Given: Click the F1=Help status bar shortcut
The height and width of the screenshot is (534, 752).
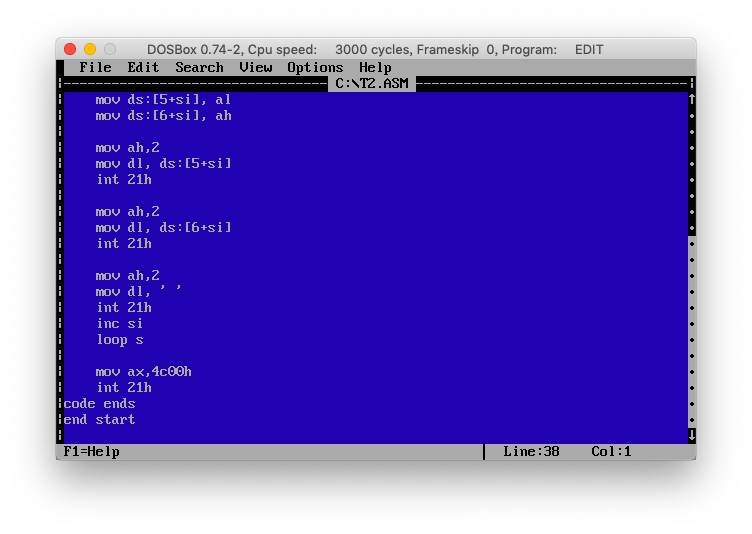Looking at the screenshot, I should point(92,451).
